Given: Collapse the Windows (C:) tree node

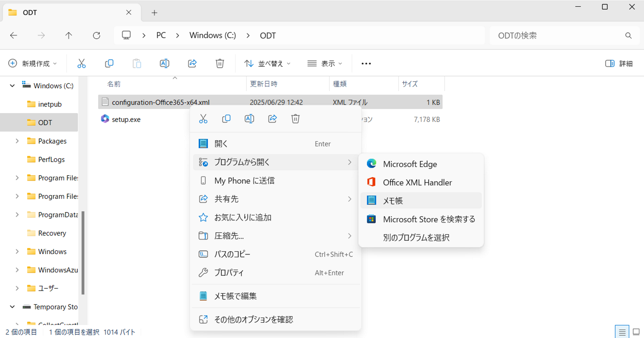Looking at the screenshot, I should tap(12, 86).
